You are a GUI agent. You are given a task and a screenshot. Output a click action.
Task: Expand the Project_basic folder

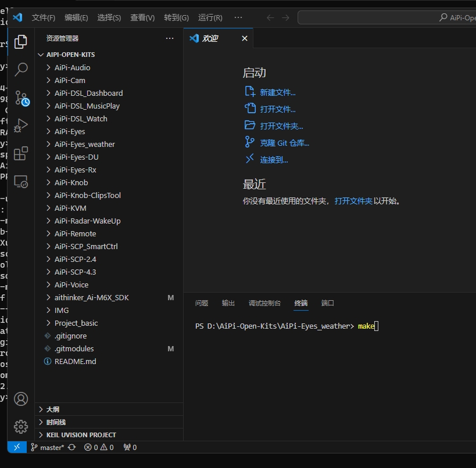(109, 323)
